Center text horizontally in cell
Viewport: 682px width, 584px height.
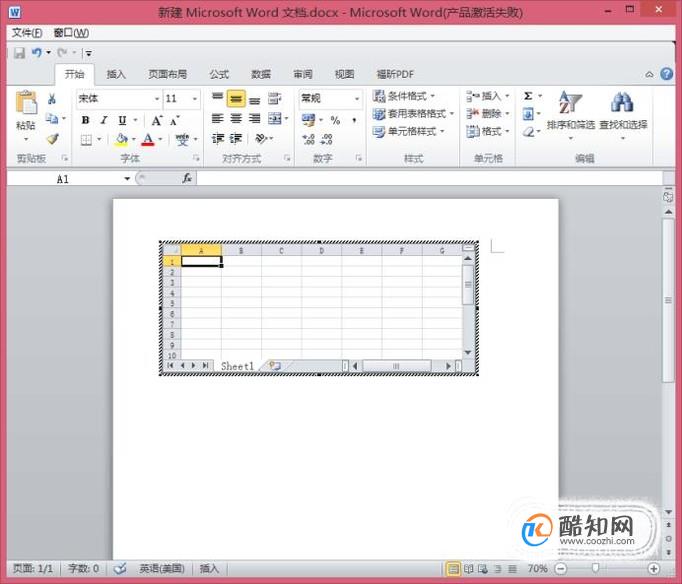click(x=236, y=118)
